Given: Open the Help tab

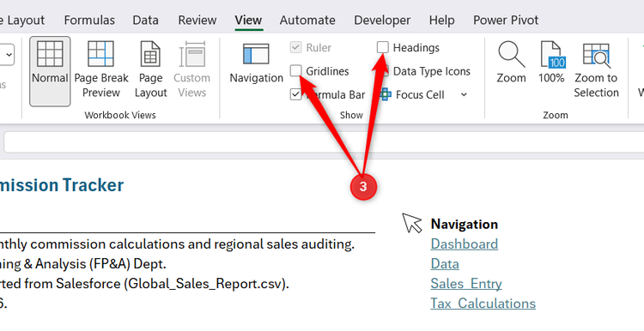Looking at the screenshot, I should (441, 20).
